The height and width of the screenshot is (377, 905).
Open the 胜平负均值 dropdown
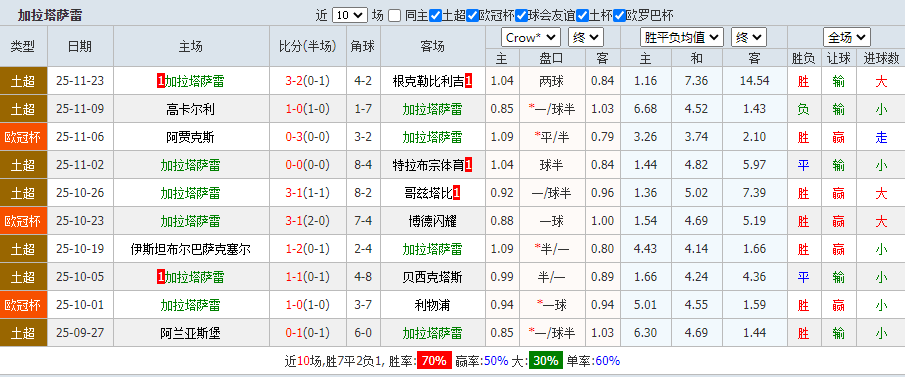[x=682, y=38]
